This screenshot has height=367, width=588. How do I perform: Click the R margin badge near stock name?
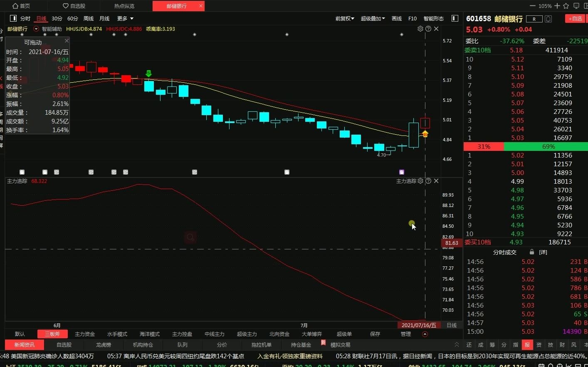[534, 19]
